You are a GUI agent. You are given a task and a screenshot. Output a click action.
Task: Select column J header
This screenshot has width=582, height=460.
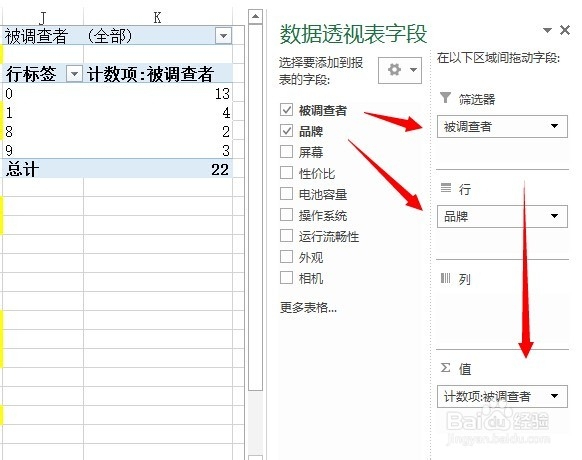pyautogui.click(x=43, y=17)
